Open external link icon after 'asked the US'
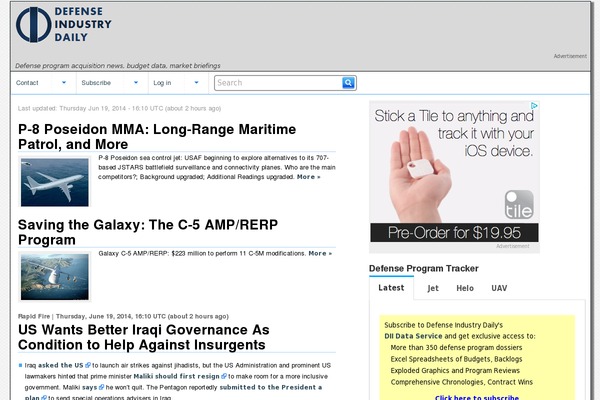 tap(88, 365)
